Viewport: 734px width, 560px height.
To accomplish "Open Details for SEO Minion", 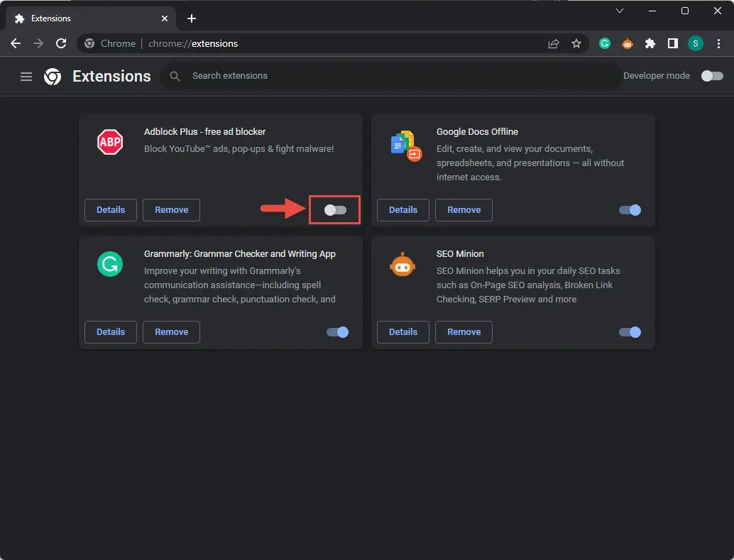I will tap(403, 332).
